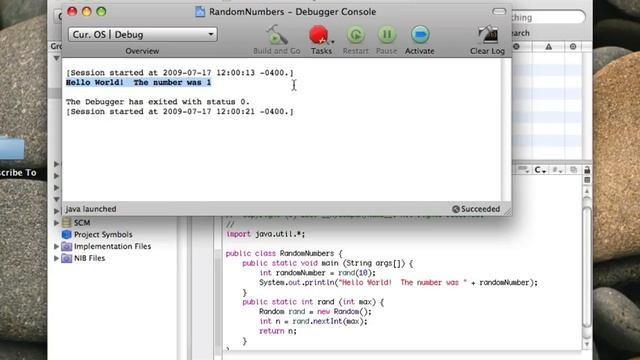Open the '#' includes popup in the editor bar
The width and height of the screenshot is (640, 360).
tap(557, 170)
